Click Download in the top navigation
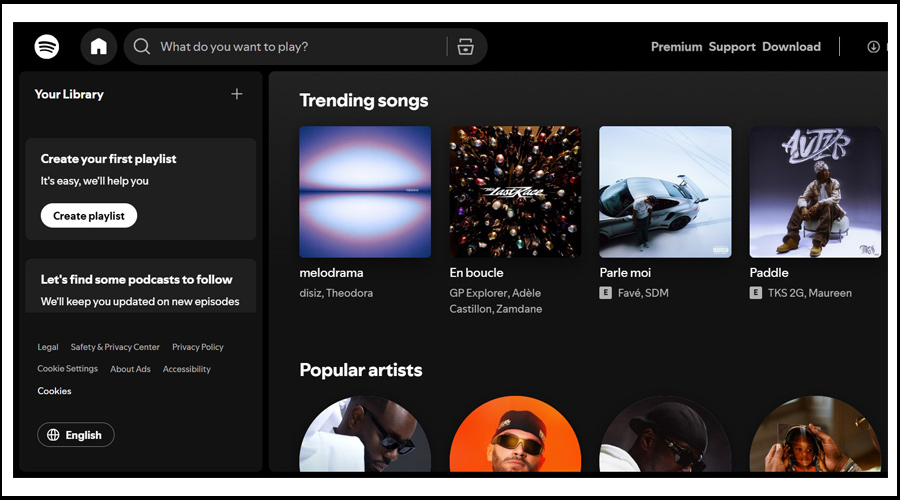The height and width of the screenshot is (500, 900). [x=791, y=47]
